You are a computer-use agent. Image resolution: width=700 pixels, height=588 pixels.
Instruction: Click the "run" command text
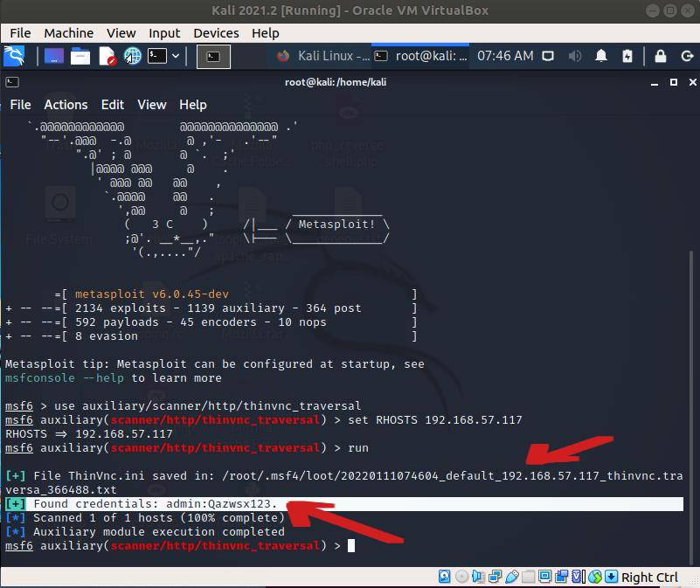358,448
